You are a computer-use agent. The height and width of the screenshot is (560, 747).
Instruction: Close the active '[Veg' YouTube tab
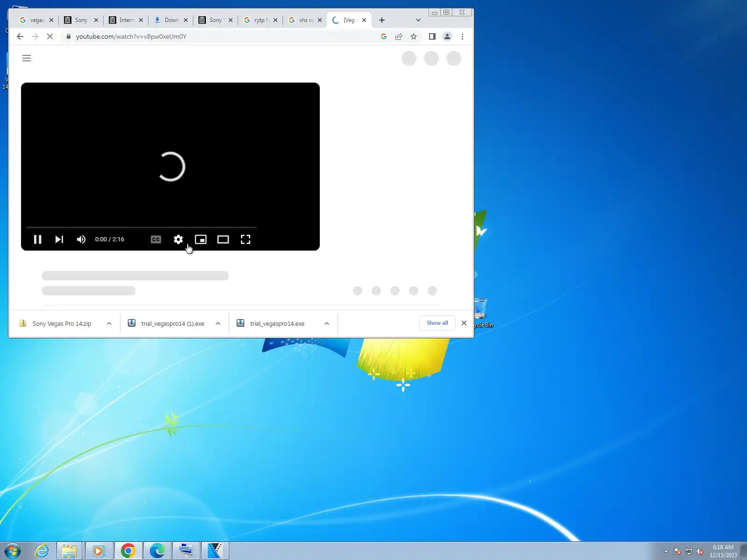coord(364,20)
